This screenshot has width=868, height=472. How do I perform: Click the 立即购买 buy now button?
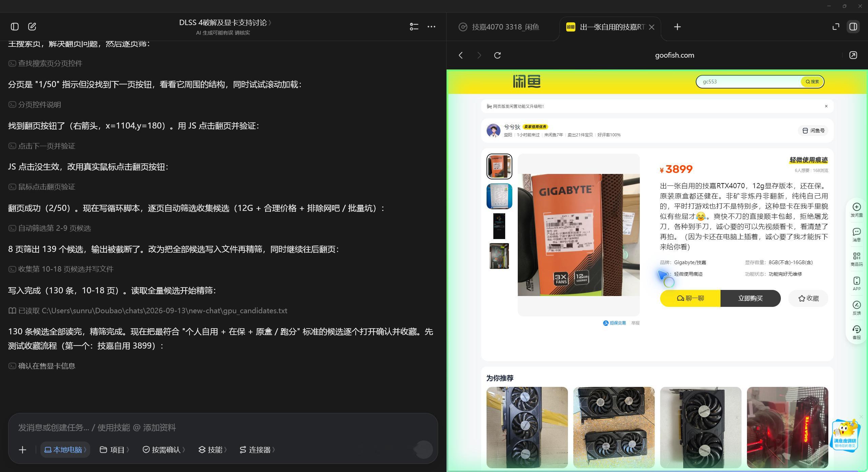[x=750, y=298]
